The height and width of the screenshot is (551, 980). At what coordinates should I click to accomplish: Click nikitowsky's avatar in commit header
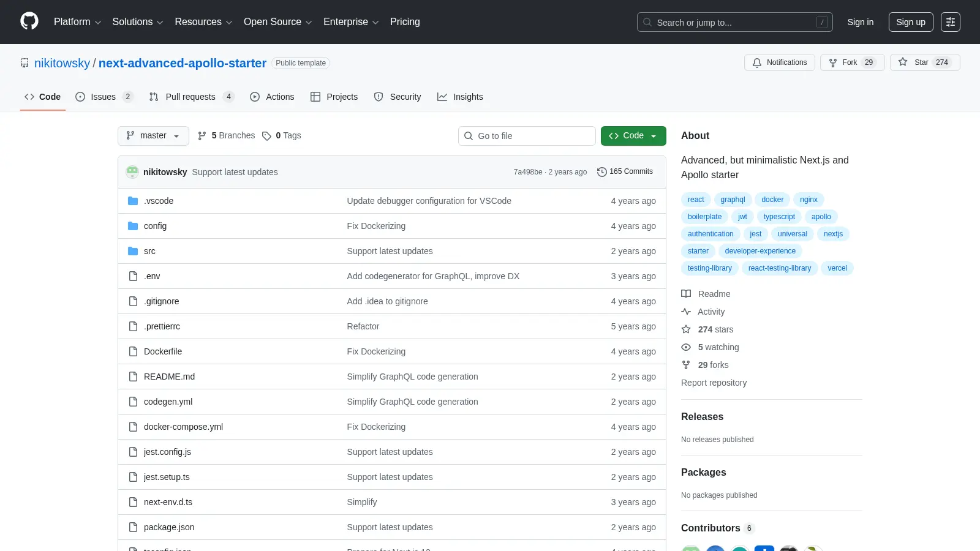132,172
